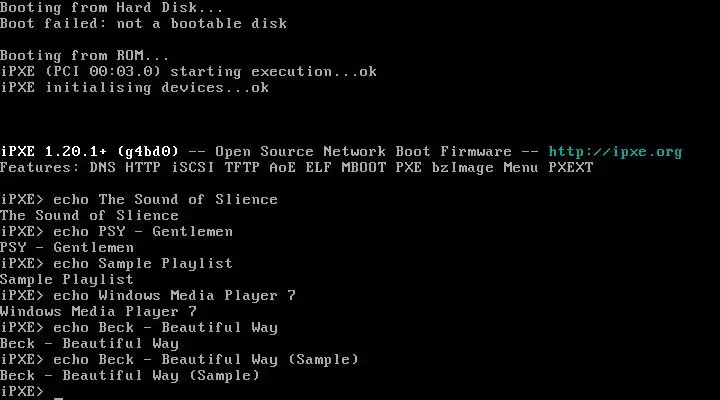Click "Open Source Network Boot Firmware" text
Screen dimensions: 720x400
363,152
